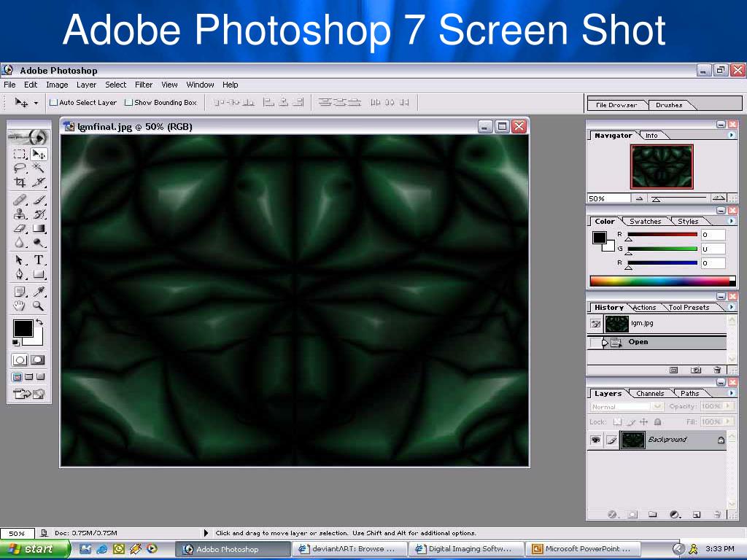
Task: Open the Image menu
Action: point(57,85)
